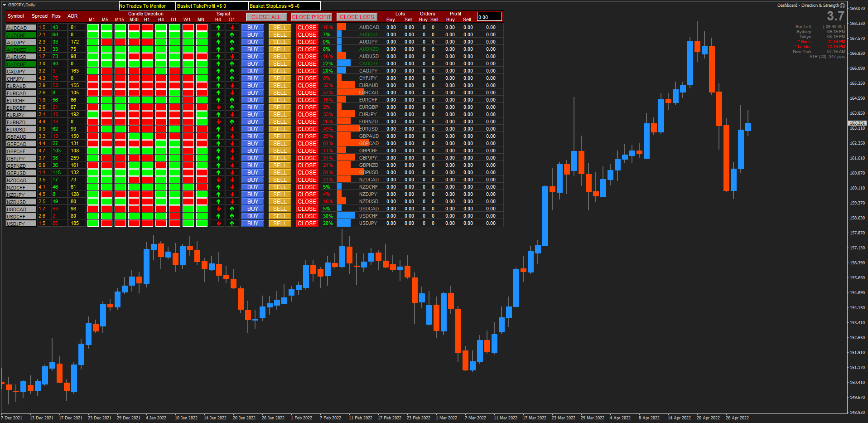Click the current price label 163.351

857,123
